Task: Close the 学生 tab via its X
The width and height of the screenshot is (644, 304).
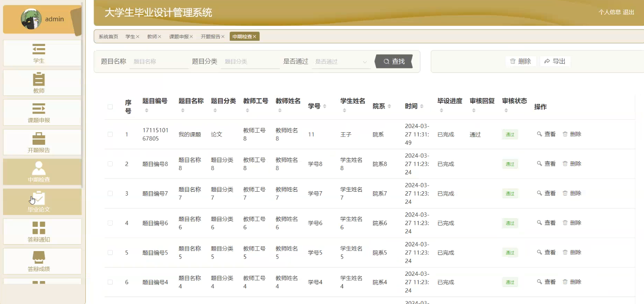Action: coord(138,37)
